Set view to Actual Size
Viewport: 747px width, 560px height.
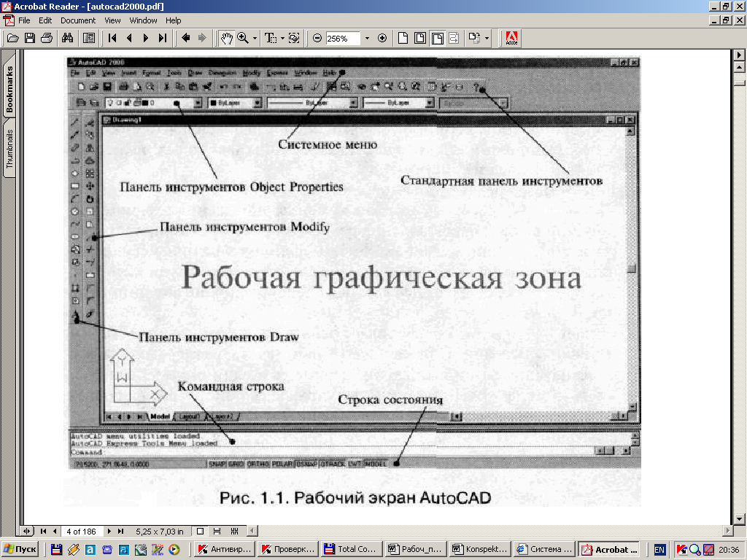403,38
